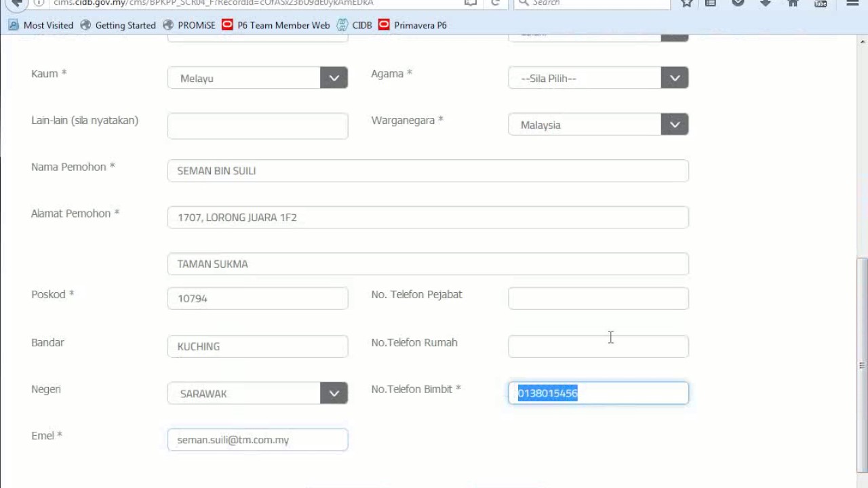Click the 'Alamat Pemohon *' label
The height and width of the screenshot is (488, 868).
point(75,213)
